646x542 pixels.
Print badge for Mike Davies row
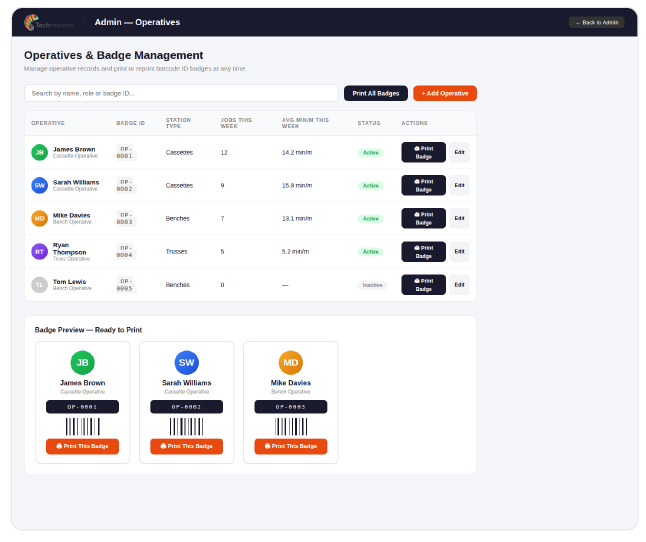pyautogui.click(x=424, y=218)
